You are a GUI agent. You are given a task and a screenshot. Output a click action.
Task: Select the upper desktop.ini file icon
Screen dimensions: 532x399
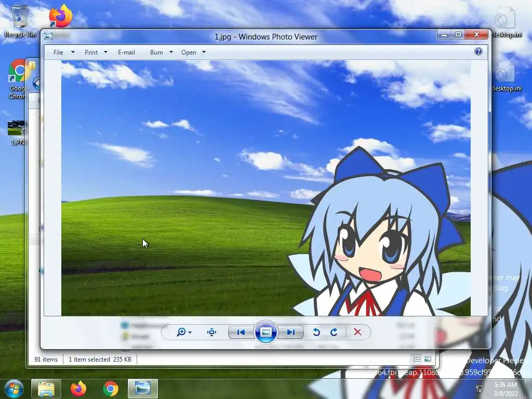pyautogui.click(x=507, y=22)
